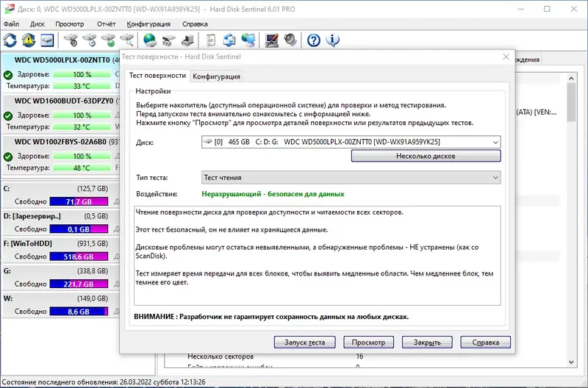The height and width of the screenshot is (388, 588).
Task: Open the test type dropdown 'Тест чтения'
Action: point(351,178)
